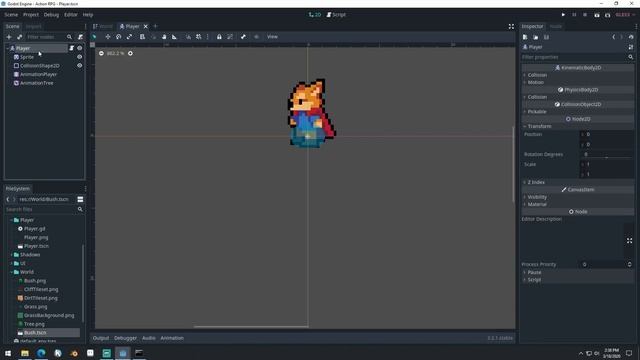Viewport: 640px width, 360px height.
Task: Add a new node with plus icon
Action: click(9, 37)
